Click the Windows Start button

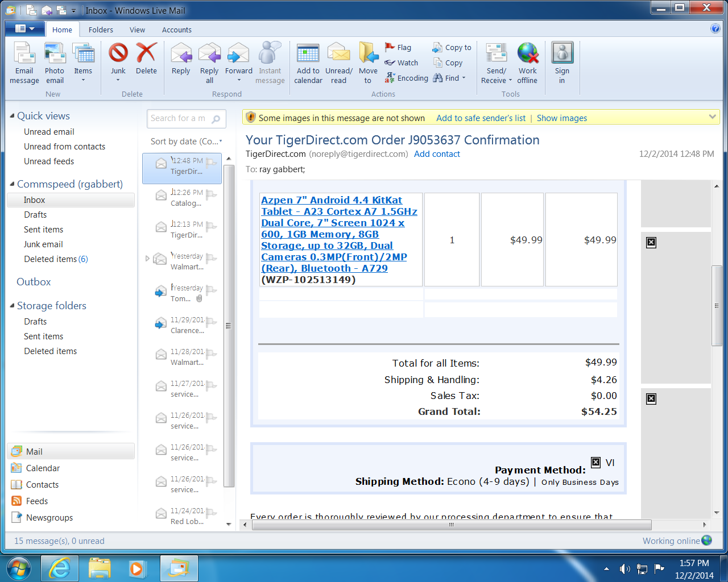coord(19,568)
